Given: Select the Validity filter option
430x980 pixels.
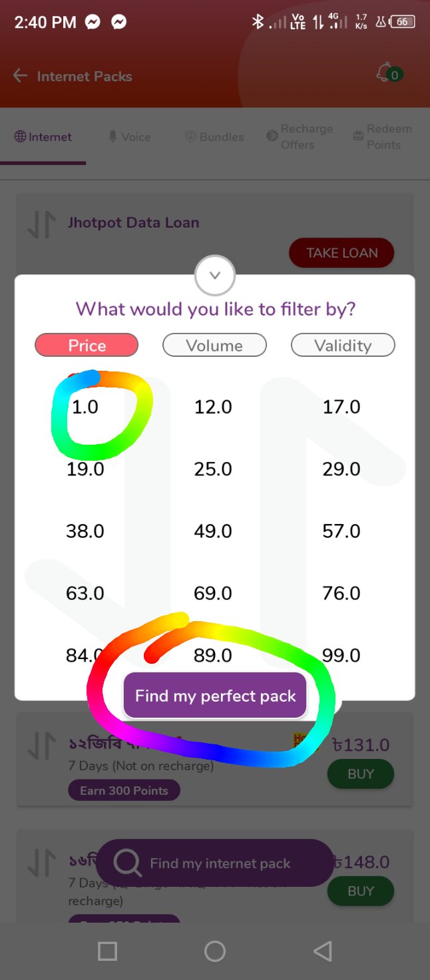Looking at the screenshot, I should coord(343,346).
